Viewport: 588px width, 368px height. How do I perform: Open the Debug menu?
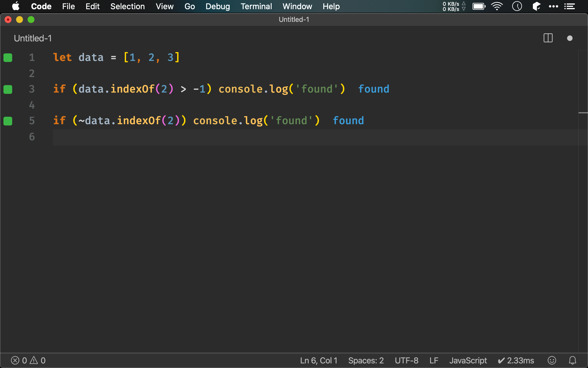pos(218,6)
